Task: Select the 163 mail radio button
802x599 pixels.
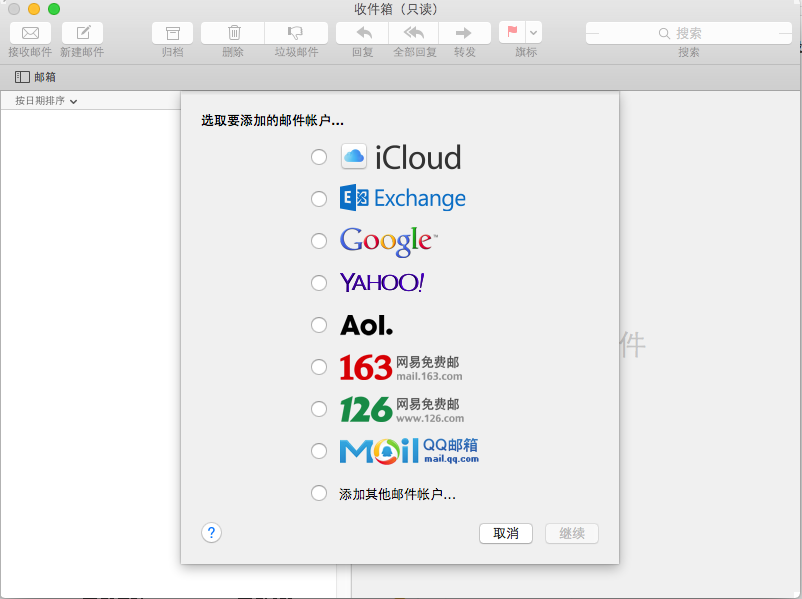Action: pyautogui.click(x=319, y=367)
